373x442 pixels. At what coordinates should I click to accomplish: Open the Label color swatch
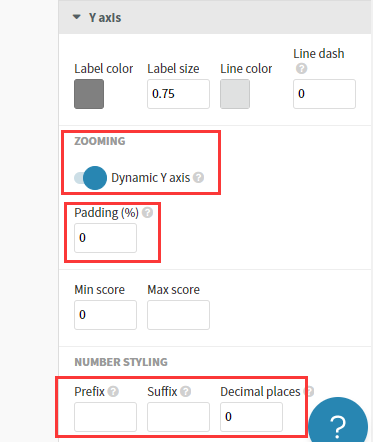click(x=89, y=94)
